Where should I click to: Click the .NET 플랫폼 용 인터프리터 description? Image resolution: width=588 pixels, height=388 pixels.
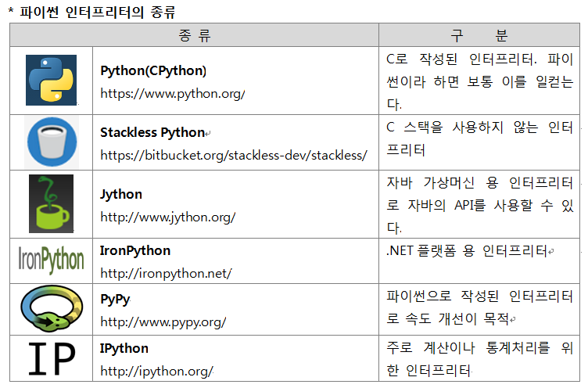pyautogui.click(x=468, y=250)
